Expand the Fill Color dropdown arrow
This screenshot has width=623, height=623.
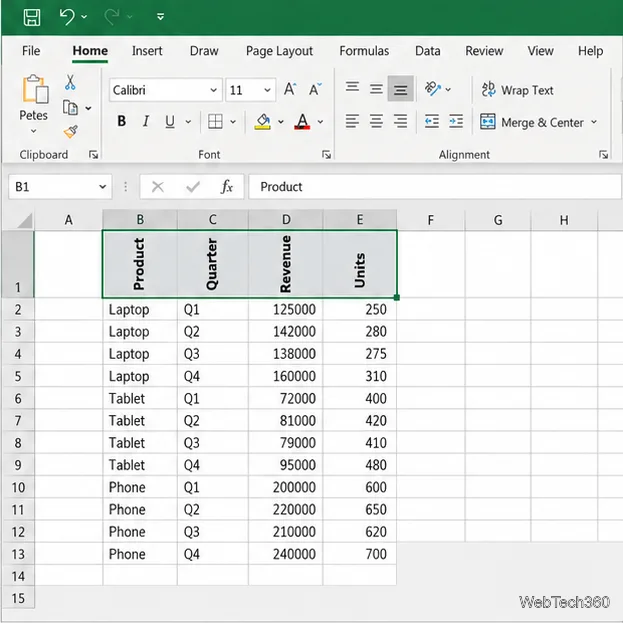281,122
